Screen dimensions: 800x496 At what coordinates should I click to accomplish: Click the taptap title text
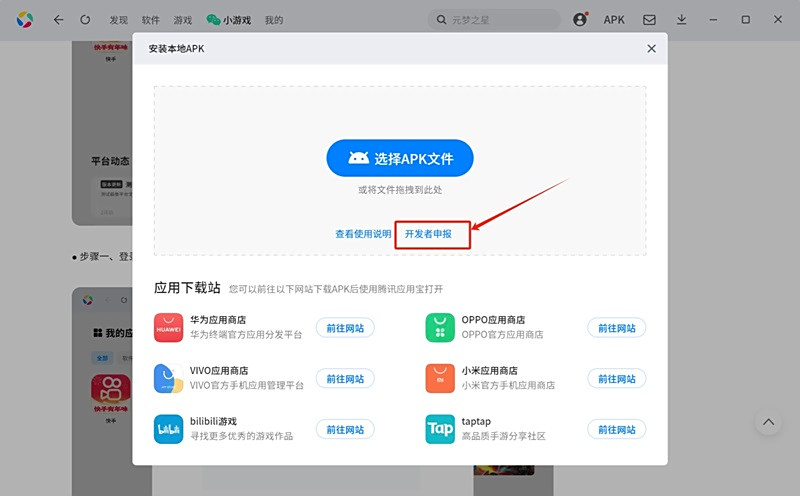(476, 421)
